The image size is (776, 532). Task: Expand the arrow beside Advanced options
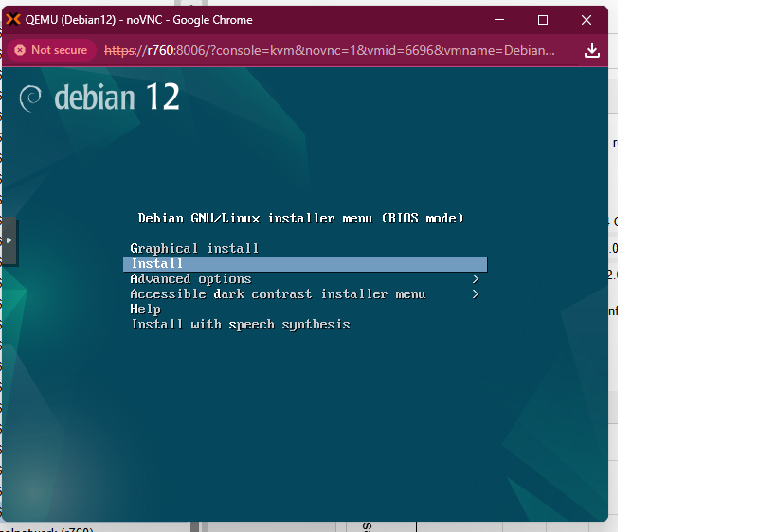click(x=476, y=279)
